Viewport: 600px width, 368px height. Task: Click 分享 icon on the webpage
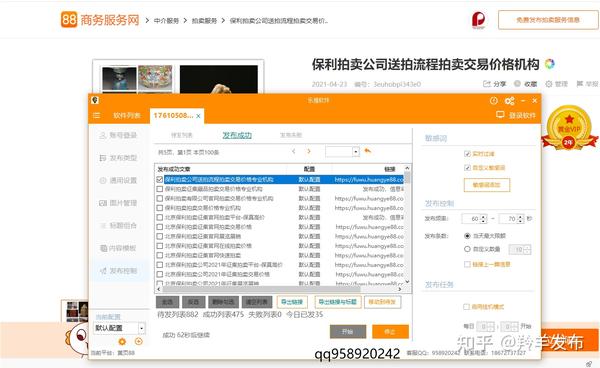pyautogui.click(x=487, y=83)
